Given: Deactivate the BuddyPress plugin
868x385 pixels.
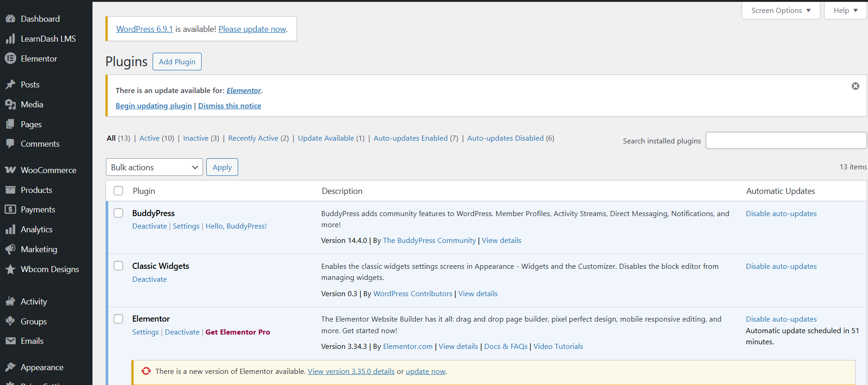Looking at the screenshot, I should (x=149, y=226).
